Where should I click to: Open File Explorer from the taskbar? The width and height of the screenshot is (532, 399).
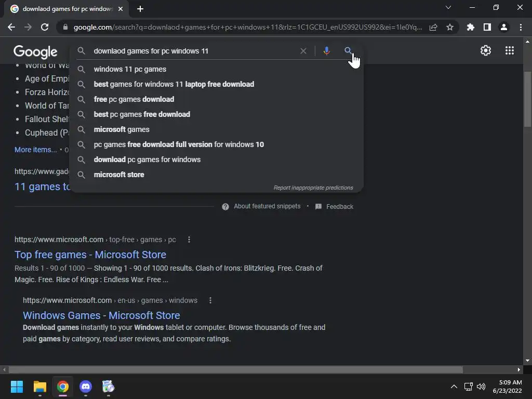tap(39, 387)
